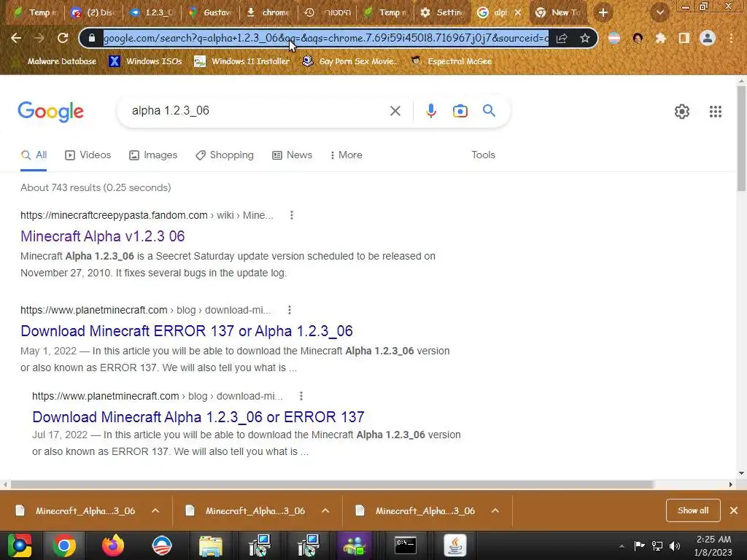The height and width of the screenshot is (560, 747).
Task: Search by image with the camera icon
Action: 460,111
